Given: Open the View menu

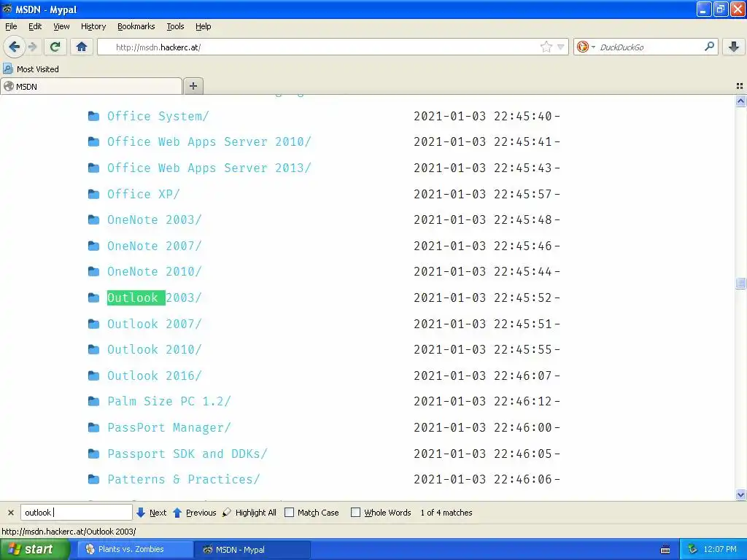Looking at the screenshot, I should 61,26.
